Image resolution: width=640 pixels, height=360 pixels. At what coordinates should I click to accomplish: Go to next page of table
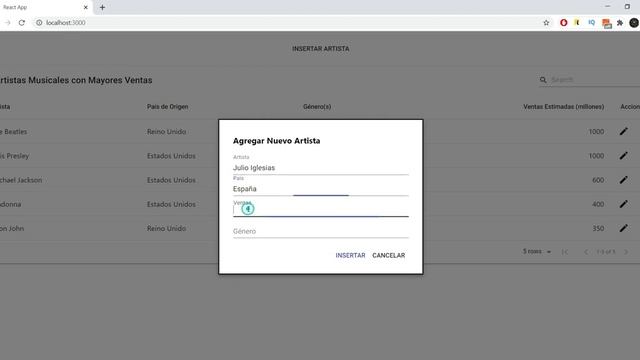pos(626,252)
